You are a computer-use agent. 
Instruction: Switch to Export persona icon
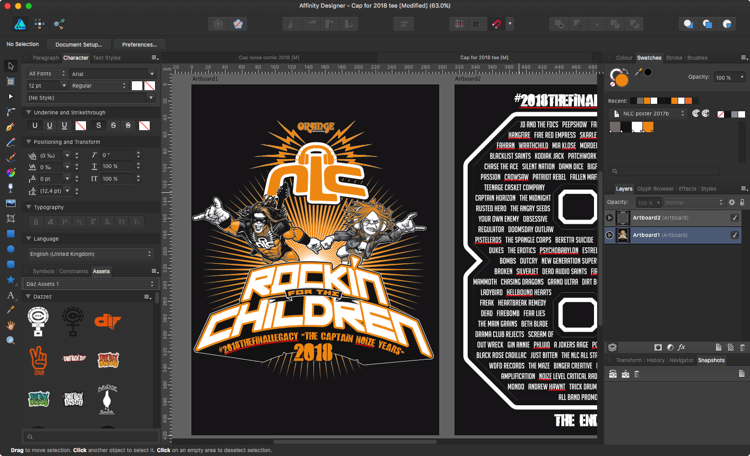click(59, 24)
